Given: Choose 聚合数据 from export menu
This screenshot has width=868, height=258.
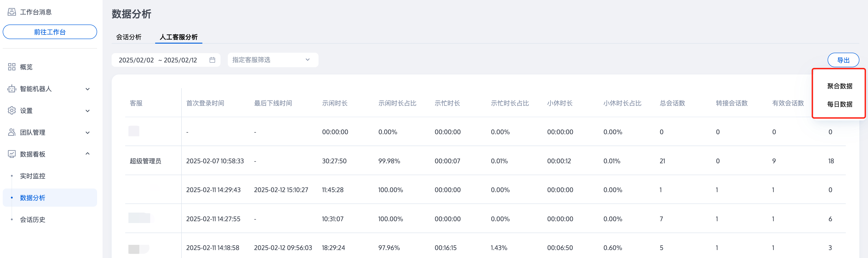Looking at the screenshot, I should (x=839, y=86).
